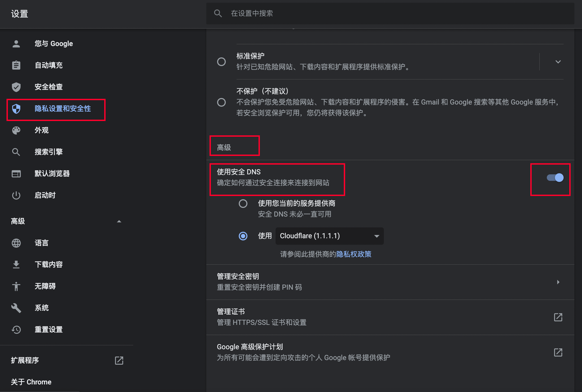Open 搜索引擎 settings

tap(49, 152)
